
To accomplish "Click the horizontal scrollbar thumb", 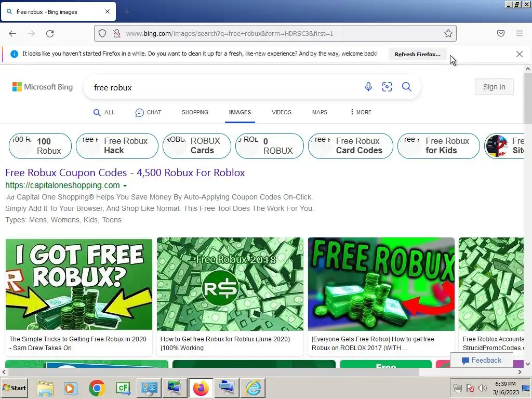I will [x=214, y=372].
